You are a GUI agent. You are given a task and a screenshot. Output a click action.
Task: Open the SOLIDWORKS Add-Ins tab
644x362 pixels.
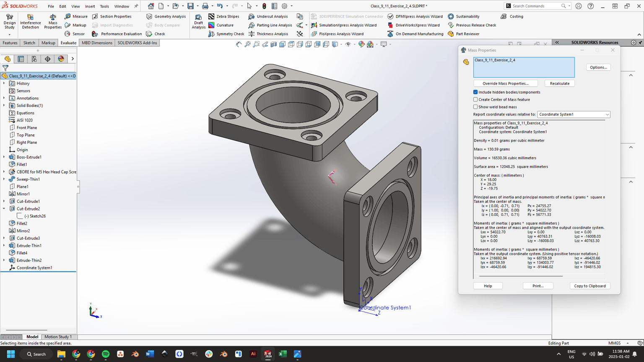pos(137,43)
